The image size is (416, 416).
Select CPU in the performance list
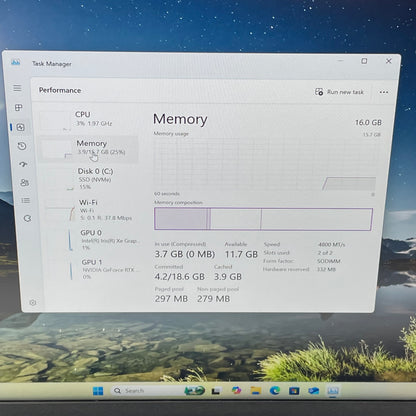88,119
